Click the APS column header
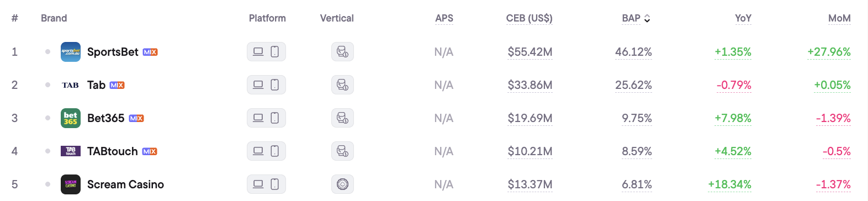 point(444,18)
